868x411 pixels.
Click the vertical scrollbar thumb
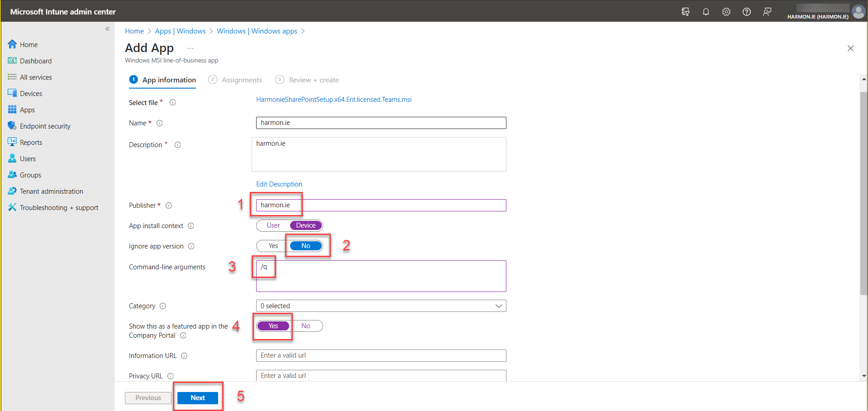tap(863, 193)
